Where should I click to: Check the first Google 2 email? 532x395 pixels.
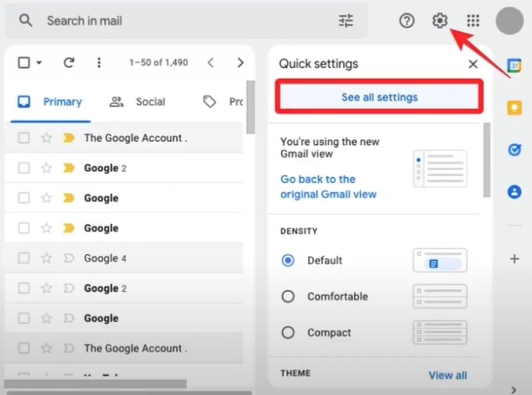coord(23,168)
